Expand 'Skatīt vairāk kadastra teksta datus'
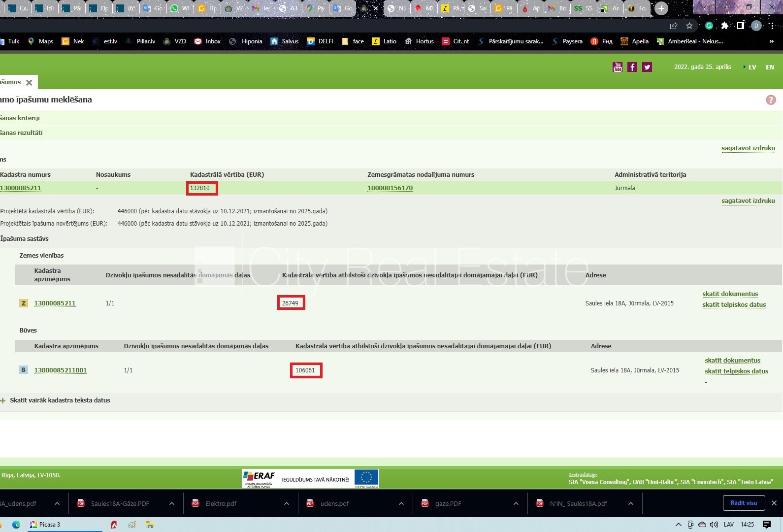 60,400
